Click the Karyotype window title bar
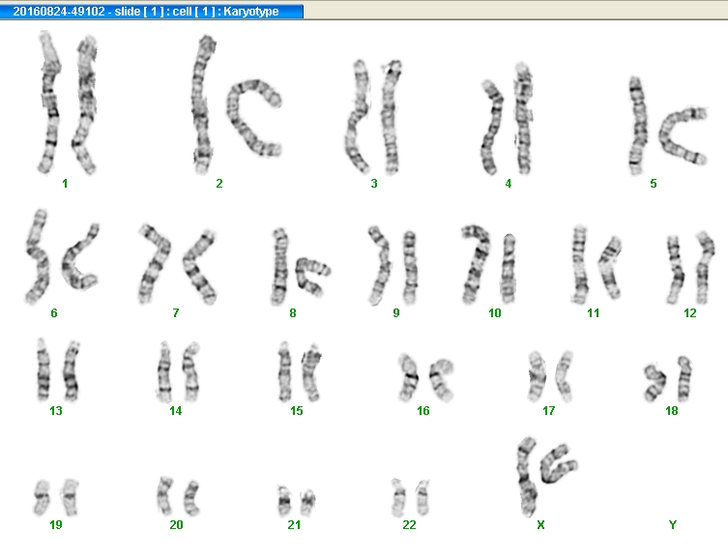 pos(152,12)
